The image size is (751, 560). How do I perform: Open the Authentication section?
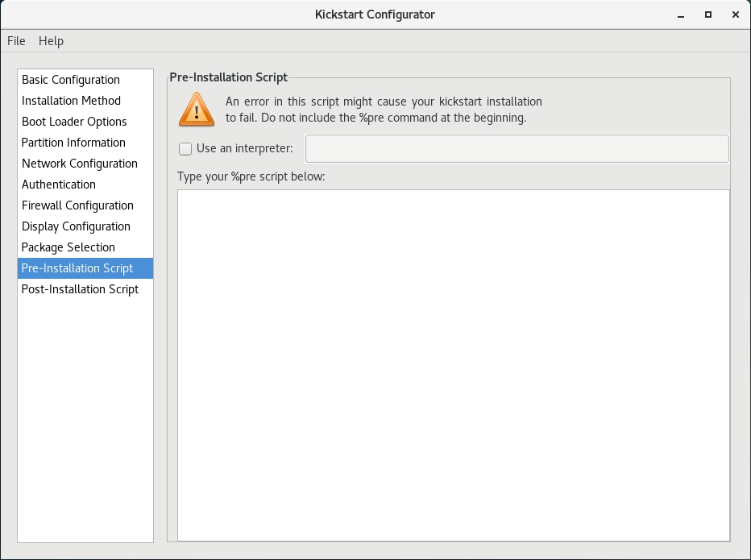point(59,185)
